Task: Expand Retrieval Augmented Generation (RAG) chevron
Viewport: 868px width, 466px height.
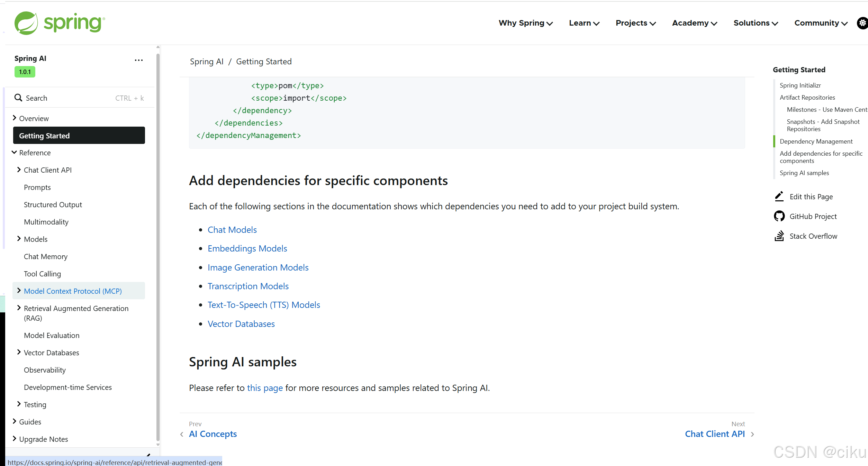Action: coord(19,308)
